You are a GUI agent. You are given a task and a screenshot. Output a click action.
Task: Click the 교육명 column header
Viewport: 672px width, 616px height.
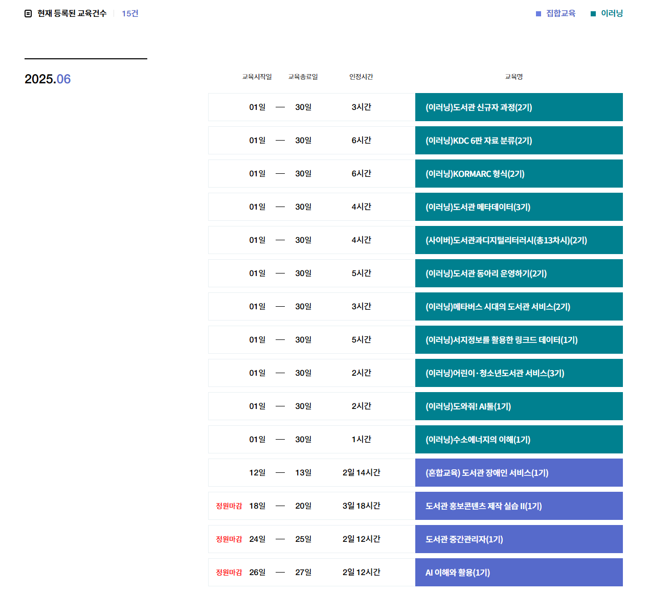pos(514,77)
